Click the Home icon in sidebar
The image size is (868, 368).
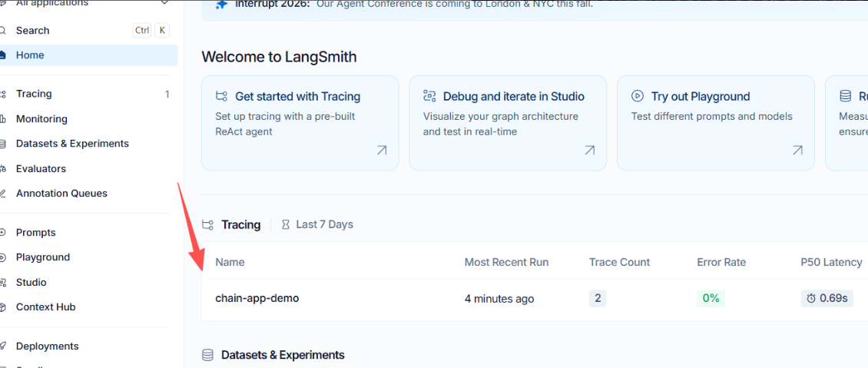(x=3, y=55)
